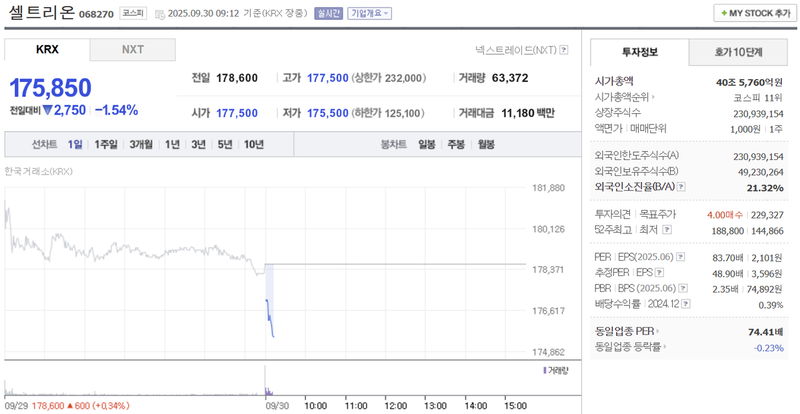Switch candlestick chart to 일봉
800x414 pixels.
427,144
